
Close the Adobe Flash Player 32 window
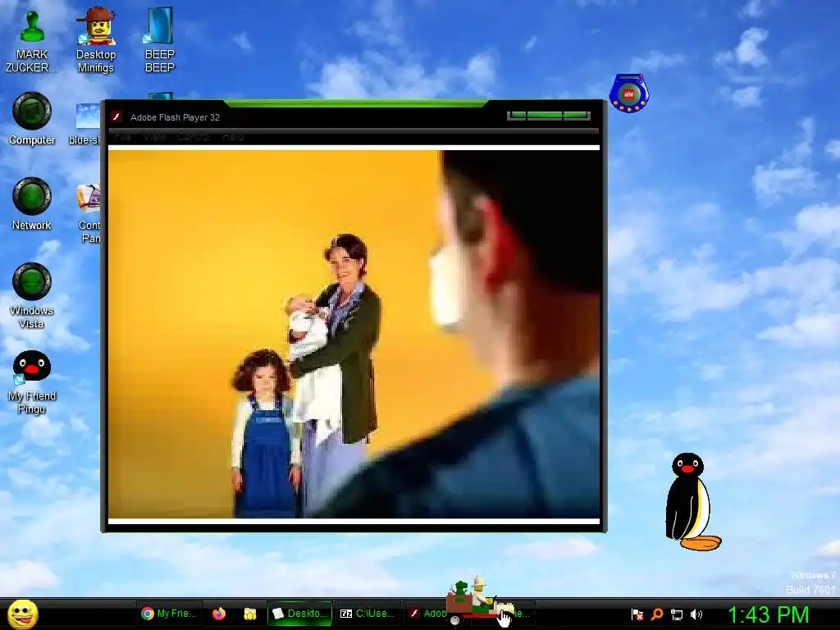click(x=576, y=115)
